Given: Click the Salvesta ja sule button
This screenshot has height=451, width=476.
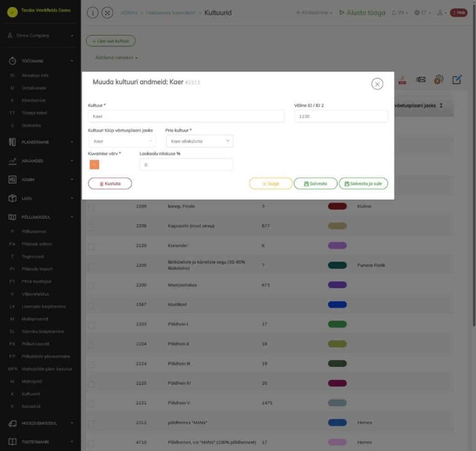Looking at the screenshot, I should tap(363, 183).
